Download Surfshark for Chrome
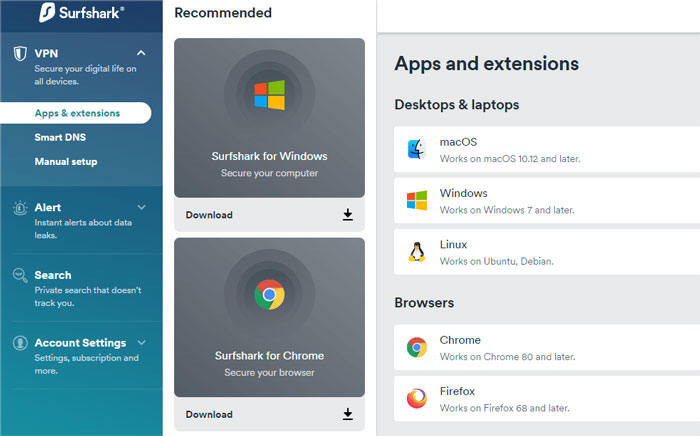The height and width of the screenshot is (436, 700). pos(269,415)
